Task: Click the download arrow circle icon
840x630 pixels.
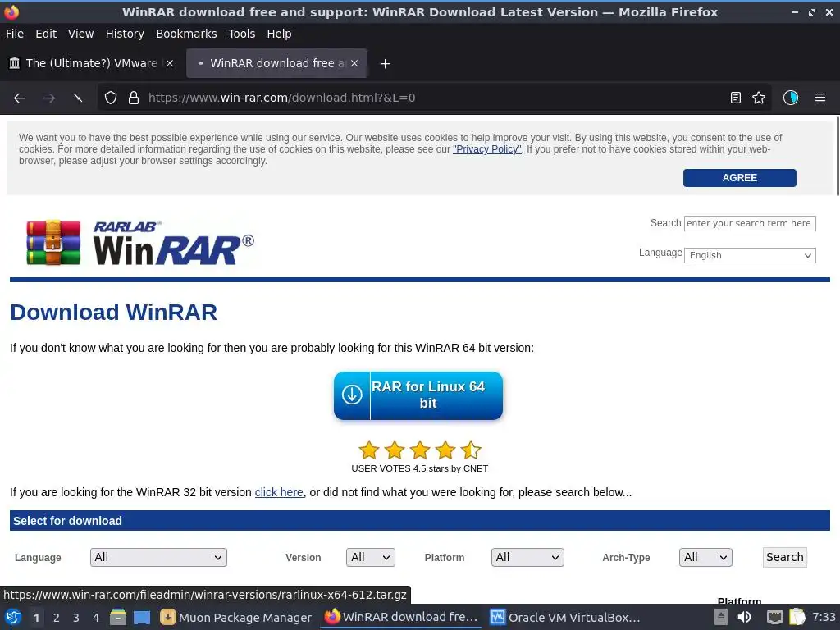Action: (352, 395)
